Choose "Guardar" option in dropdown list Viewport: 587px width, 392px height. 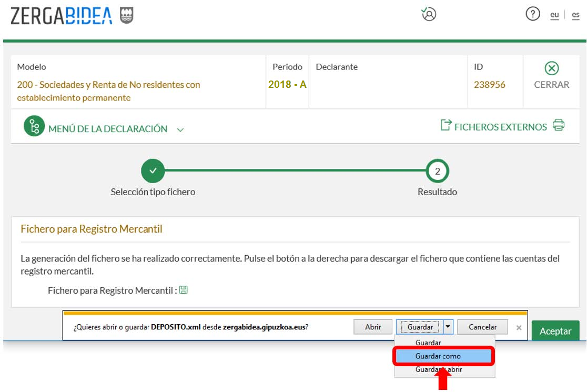click(x=428, y=343)
